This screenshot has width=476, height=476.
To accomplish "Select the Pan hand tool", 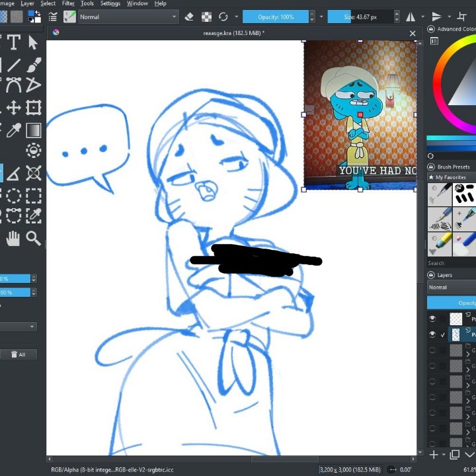I will pos(13,238).
